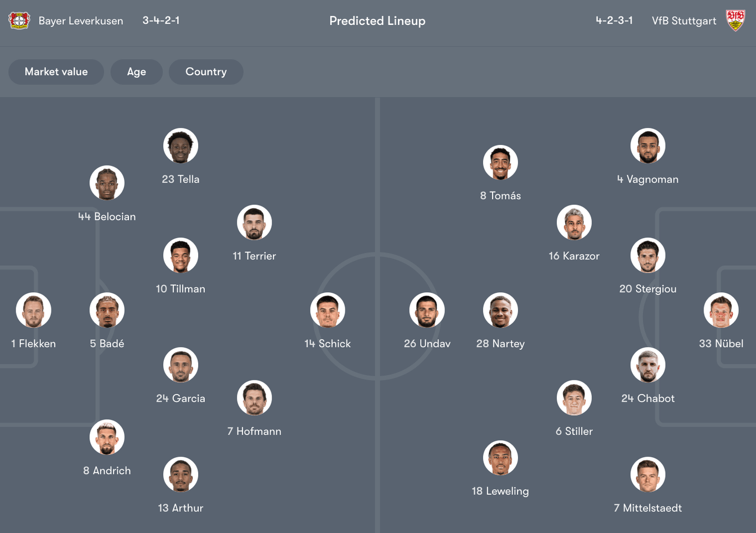
Task: Click Undav's player portrait
Action: click(x=427, y=310)
